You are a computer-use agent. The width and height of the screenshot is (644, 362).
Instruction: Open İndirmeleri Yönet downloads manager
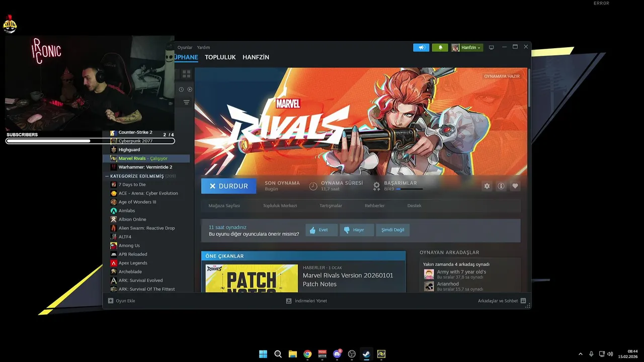tap(306, 301)
